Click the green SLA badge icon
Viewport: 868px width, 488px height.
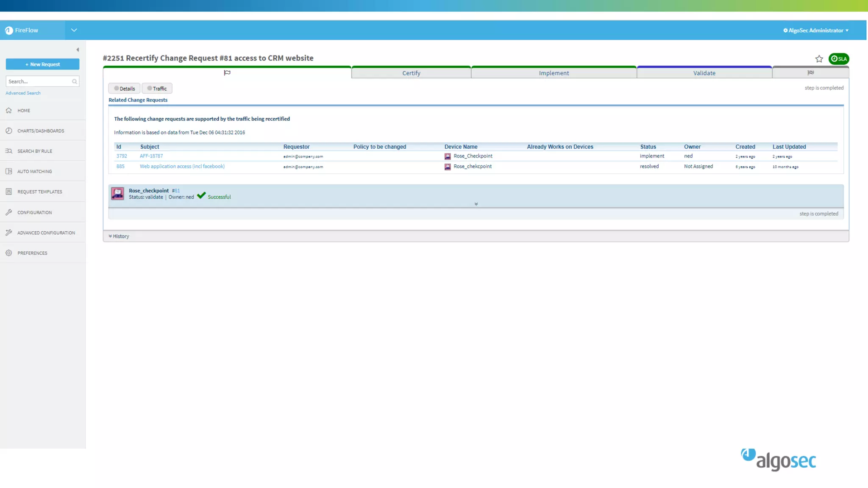point(839,59)
